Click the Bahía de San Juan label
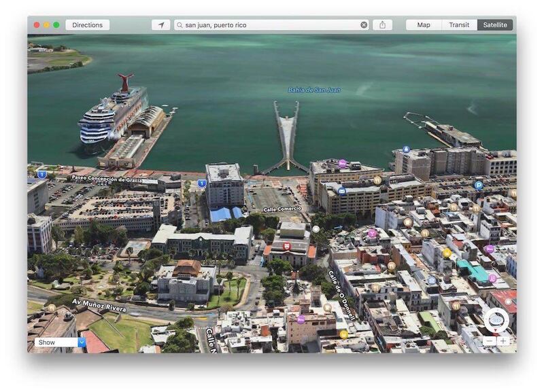Image resolution: width=544 pixels, height=392 pixels. tap(313, 90)
